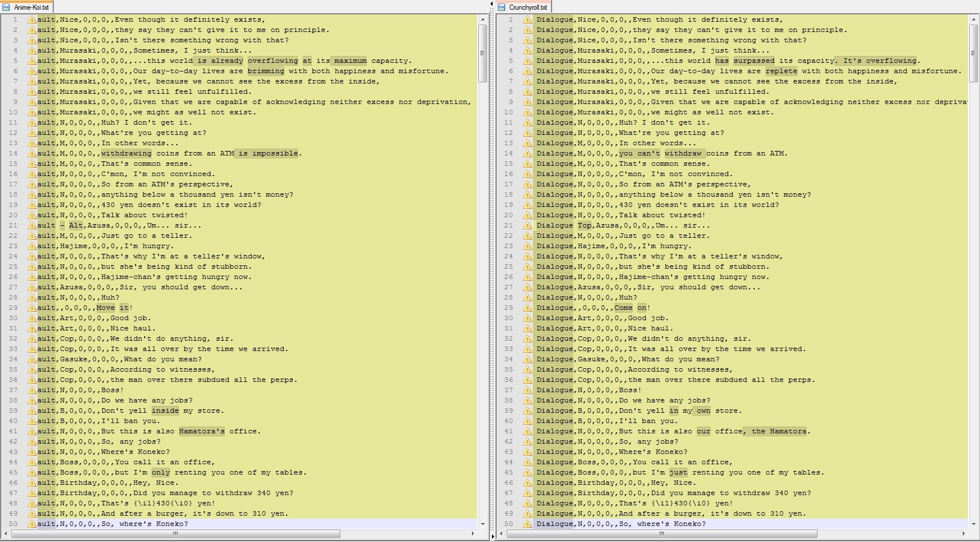This screenshot has height=542, width=980.
Task: Click highlighted 'Hamatora's' in Anime-Koi line 41
Action: (202, 431)
